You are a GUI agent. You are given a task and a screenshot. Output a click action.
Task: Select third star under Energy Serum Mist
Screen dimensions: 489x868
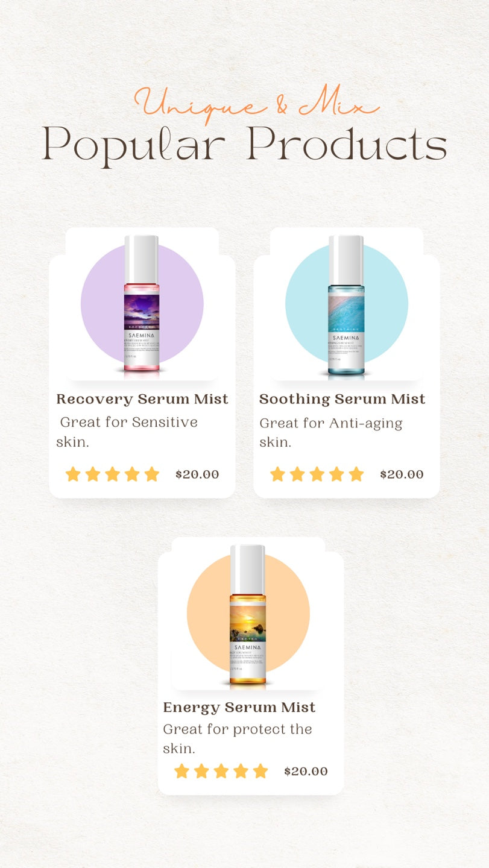click(x=221, y=771)
